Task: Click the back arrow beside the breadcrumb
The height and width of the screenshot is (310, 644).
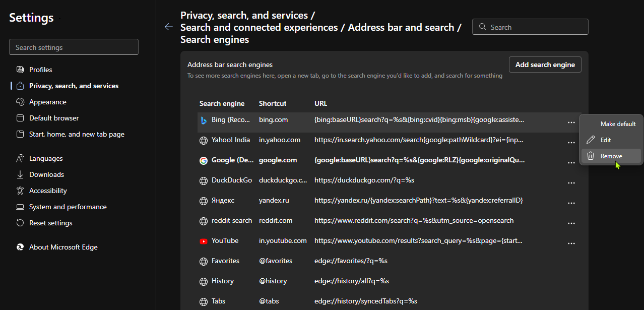Action: point(169,27)
